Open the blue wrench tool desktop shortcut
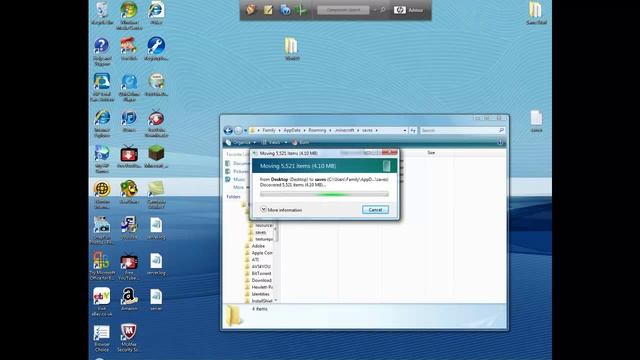 (x=156, y=49)
